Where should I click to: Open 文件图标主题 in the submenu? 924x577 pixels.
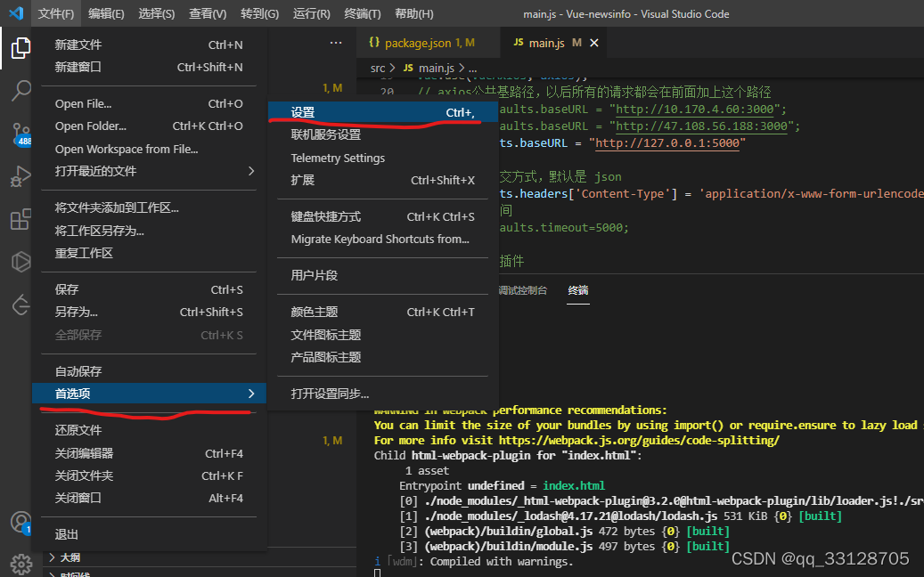coord(383,335)
